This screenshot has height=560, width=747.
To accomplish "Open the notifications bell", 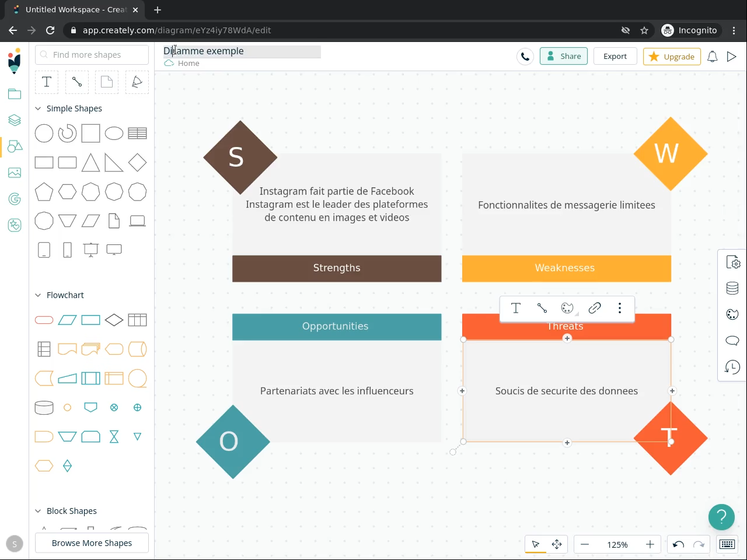I will pos(713,57).
